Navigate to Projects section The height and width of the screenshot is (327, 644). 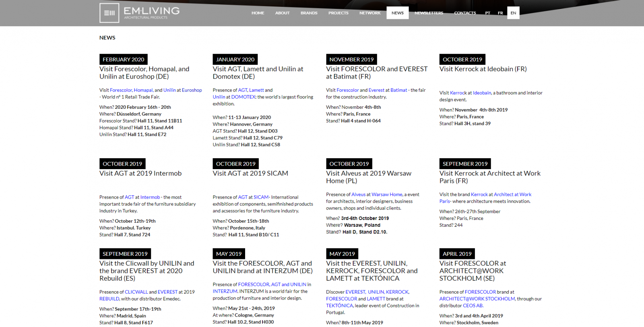click(x=338, y=13)
